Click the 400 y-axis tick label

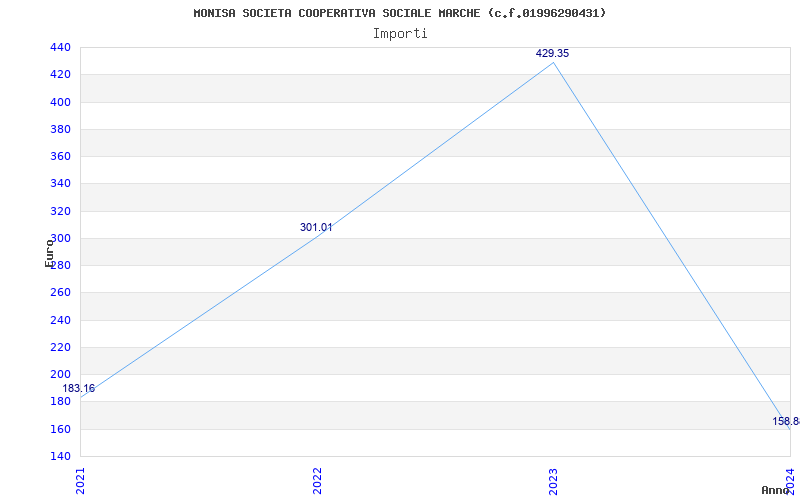60,102
